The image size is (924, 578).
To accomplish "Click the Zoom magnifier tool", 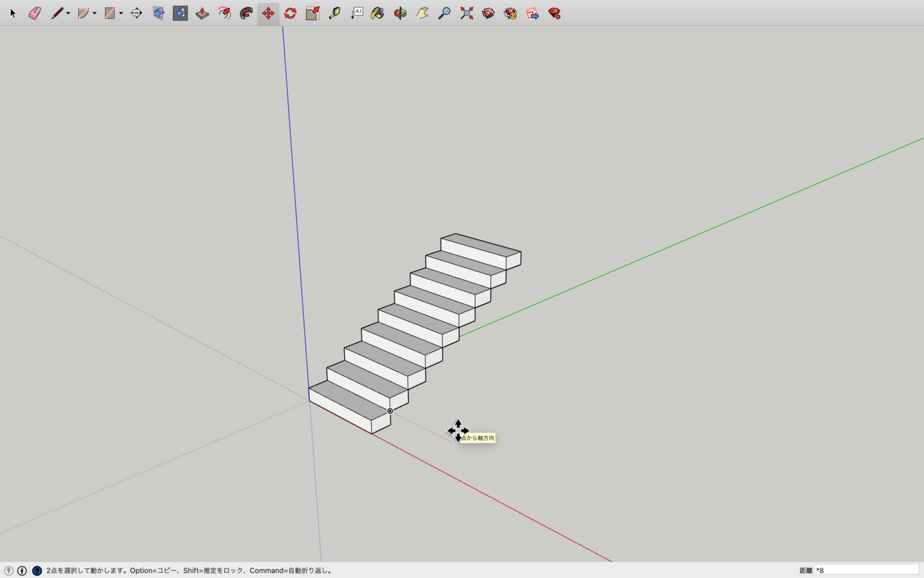I will point(445,13).
